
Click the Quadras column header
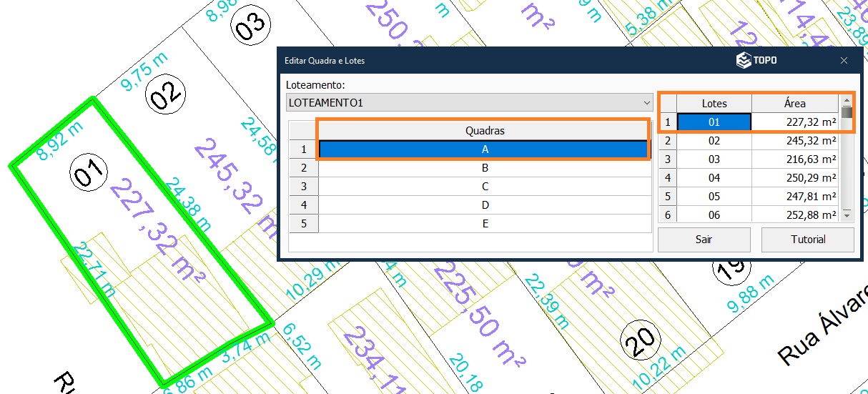coord(484,131)
